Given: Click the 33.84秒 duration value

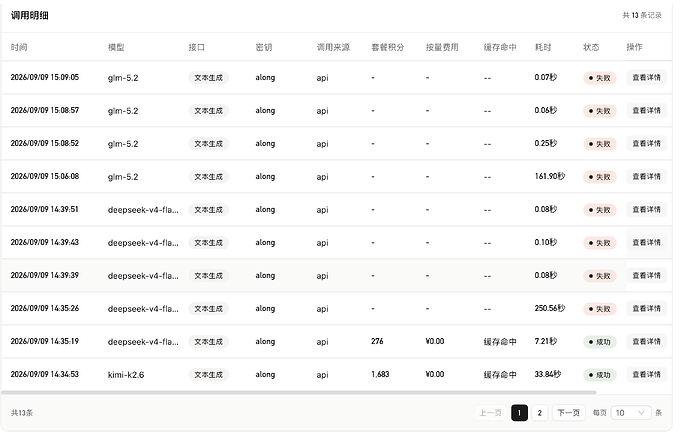Looking at the screenshot, I should [x=547, y=374].
